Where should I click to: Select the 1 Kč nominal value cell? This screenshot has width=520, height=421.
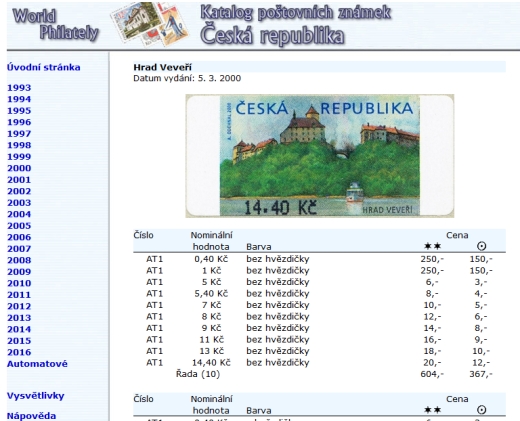[x=211, y=270]
